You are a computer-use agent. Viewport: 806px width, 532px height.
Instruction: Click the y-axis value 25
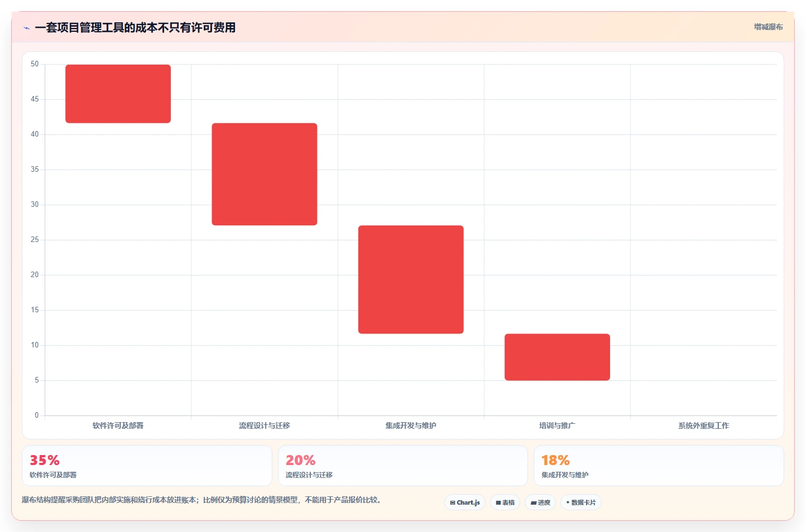(x=35, y=240)
